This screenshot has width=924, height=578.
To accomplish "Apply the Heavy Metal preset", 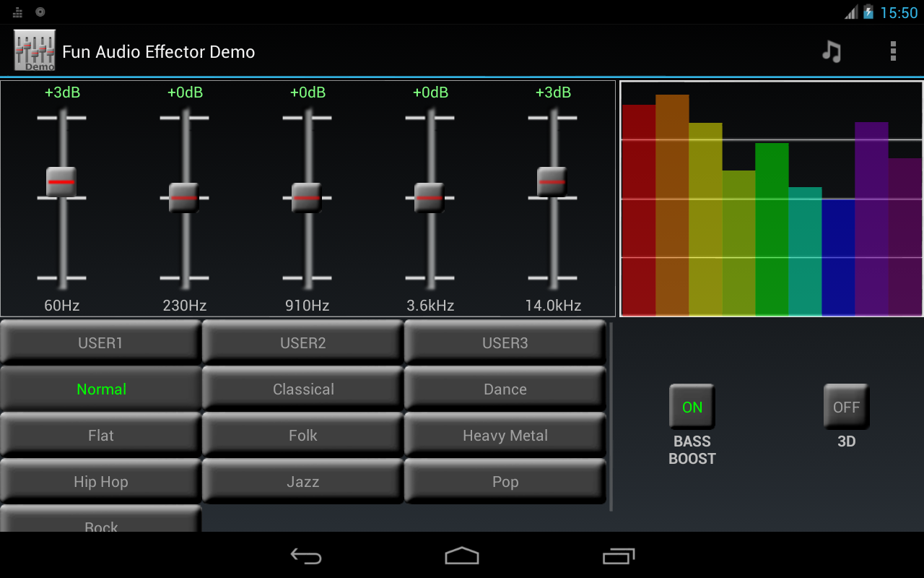I will click(505, 435).
